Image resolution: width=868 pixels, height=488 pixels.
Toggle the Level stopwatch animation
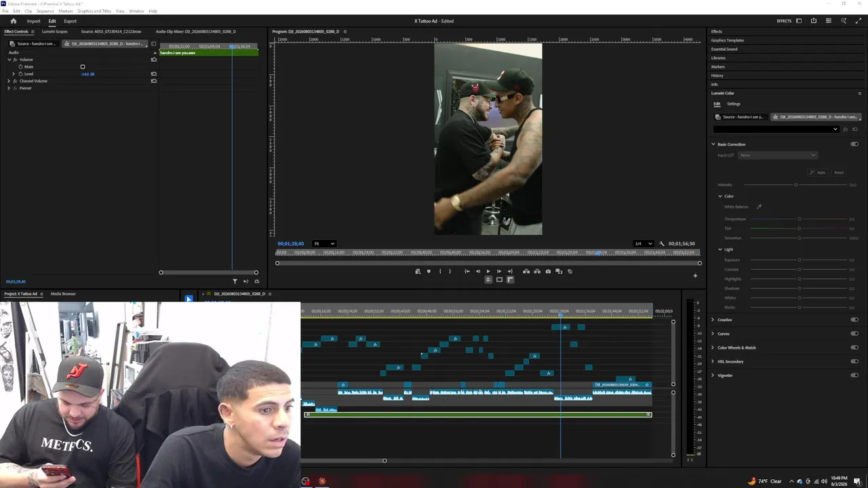pos(20,74)
